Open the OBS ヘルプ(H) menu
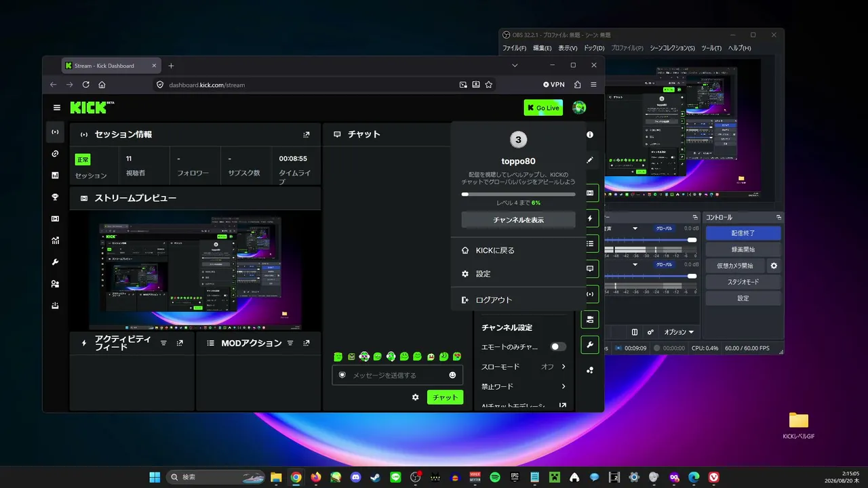The height and width of the screenshot is (488, 868). click(739, 48)
